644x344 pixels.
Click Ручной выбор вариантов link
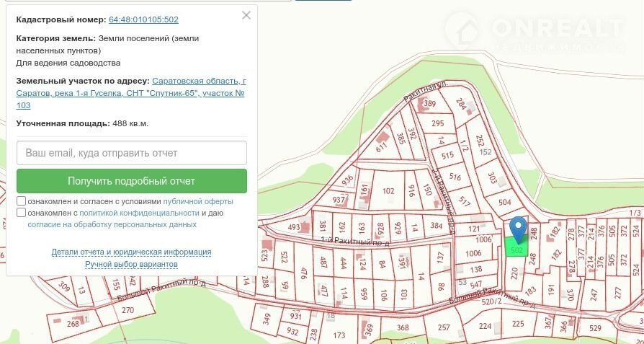tap(131, 264)
